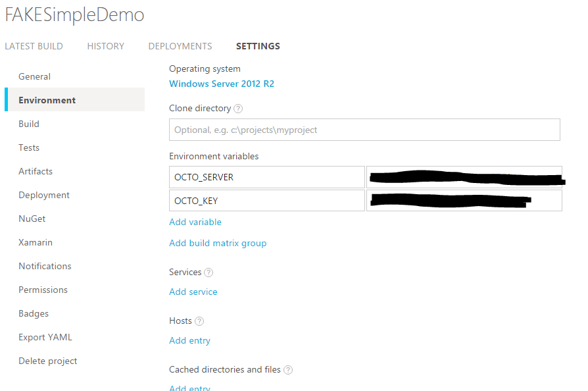Click the Clone directory input field
588x391 pixels.
click(x=364, y=130)
